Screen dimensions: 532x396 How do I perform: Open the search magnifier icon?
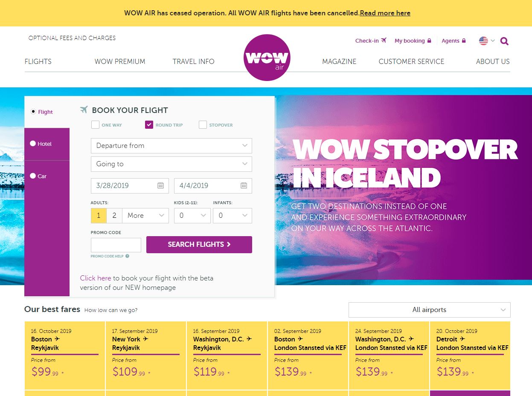coord(504,41)
